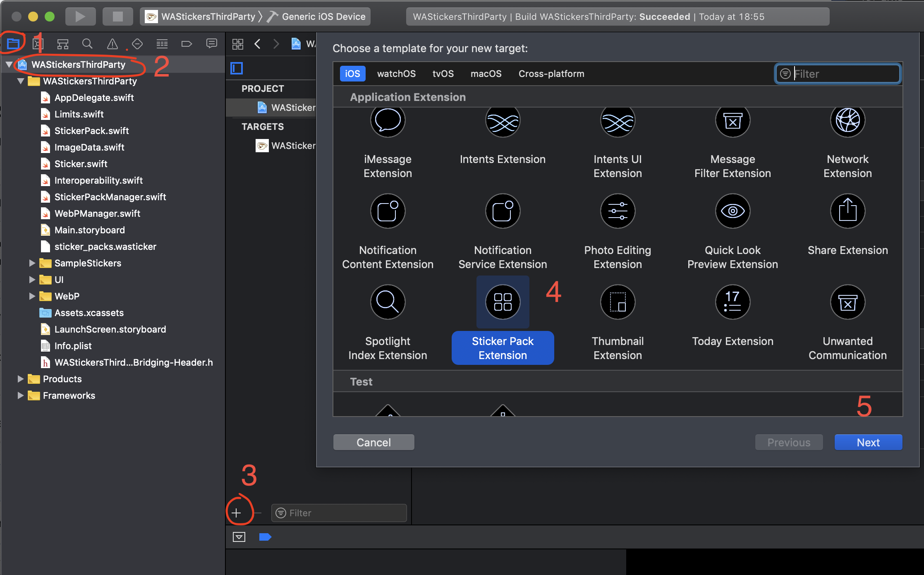Click the Cancel button
This screenshot has width=924, height=575.
pyautogui.click(x=373, y=442)
